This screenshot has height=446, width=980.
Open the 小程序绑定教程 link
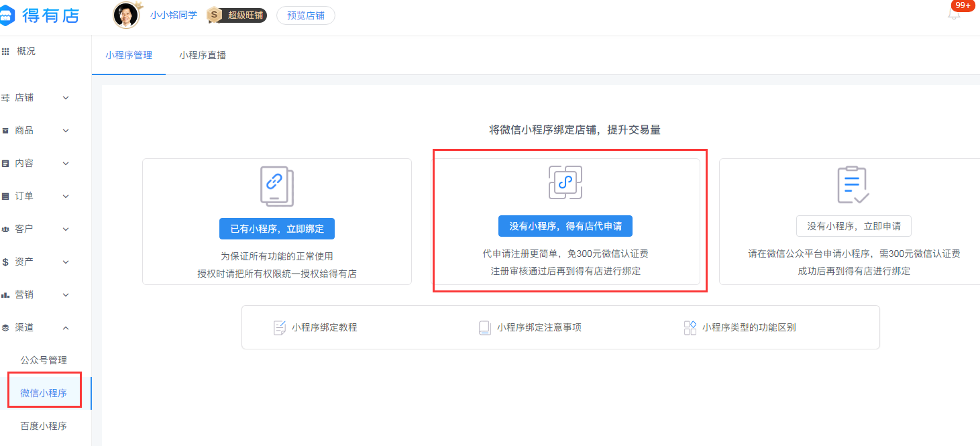pos(325,328)
